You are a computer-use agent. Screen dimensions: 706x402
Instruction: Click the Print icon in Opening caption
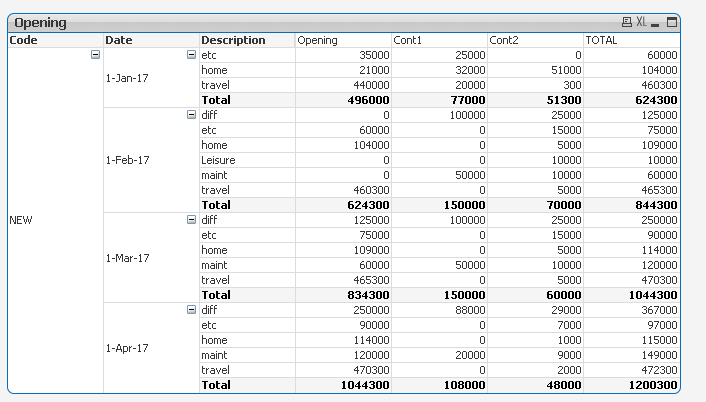coord(626,22)
